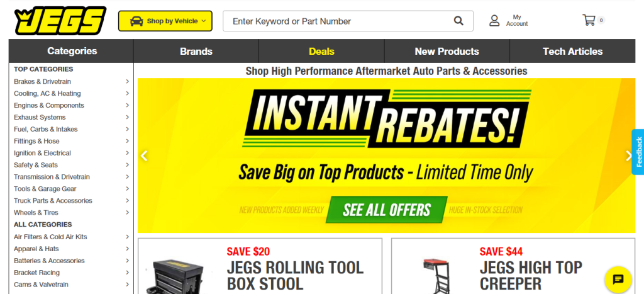Open the chat bubble icon

[x=618, y=280]
